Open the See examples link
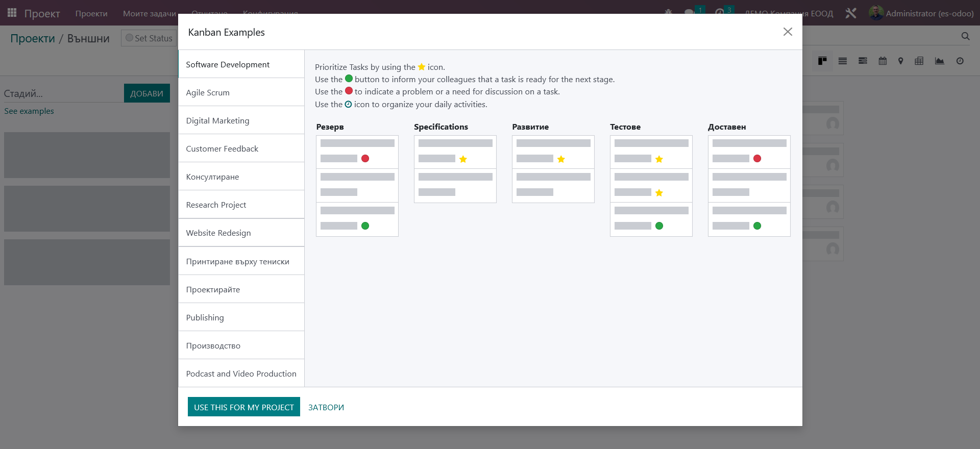Screen dimensions: 980x449 coord(29,111)
